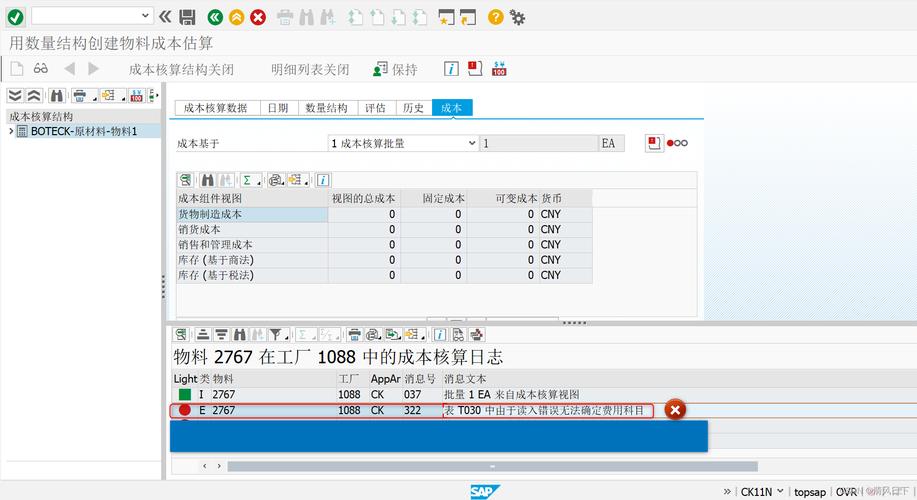Click the green Back icon

[x=215, y=17]
